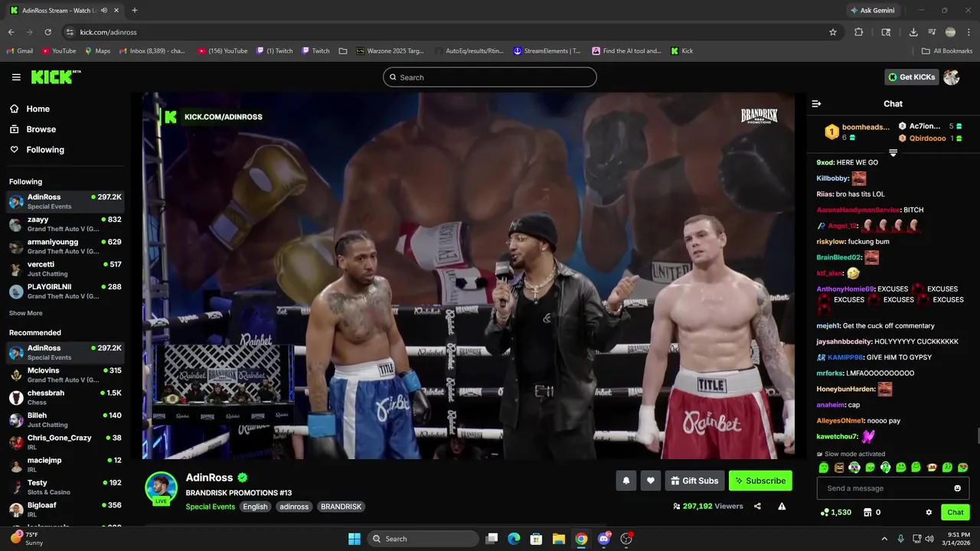980x551 pixels.
Task: Open Kick user profile avatar
Action: [952, 77]
